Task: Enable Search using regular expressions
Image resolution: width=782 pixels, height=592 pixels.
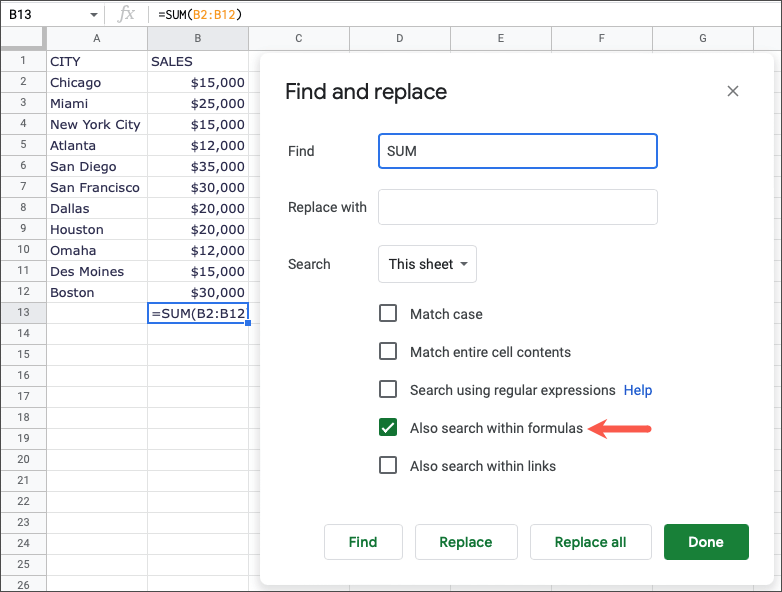Action: 388,390
